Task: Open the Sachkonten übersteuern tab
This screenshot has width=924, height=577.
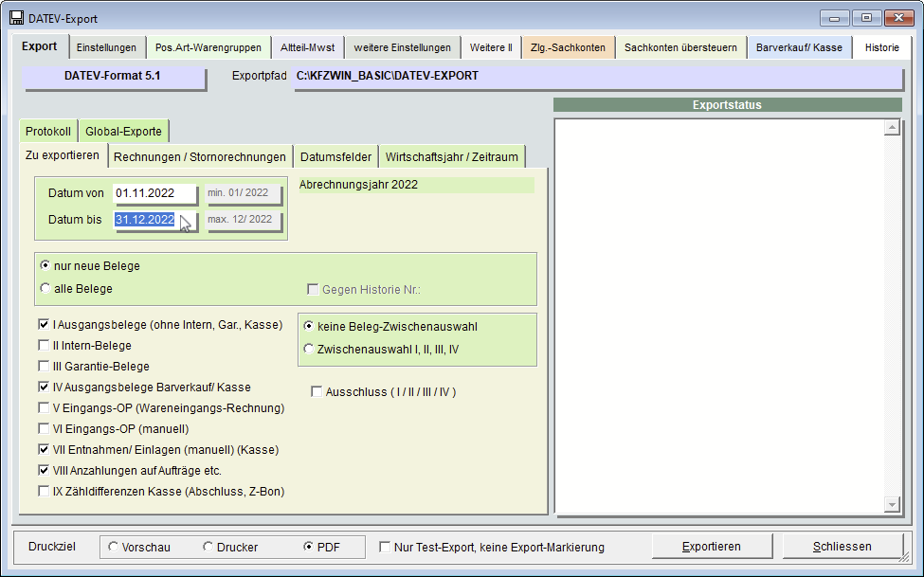Action: coord(680,47)
